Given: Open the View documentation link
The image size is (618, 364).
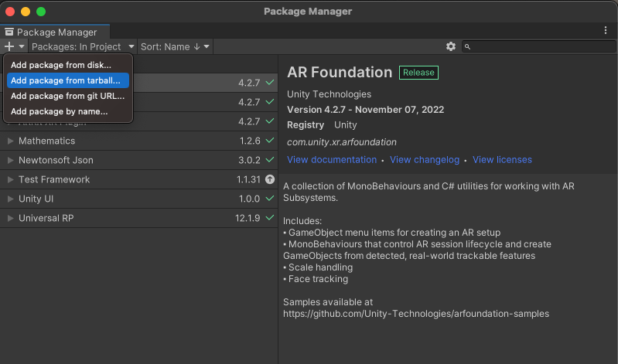Looking at the screenshot, I should pos(332,160).
